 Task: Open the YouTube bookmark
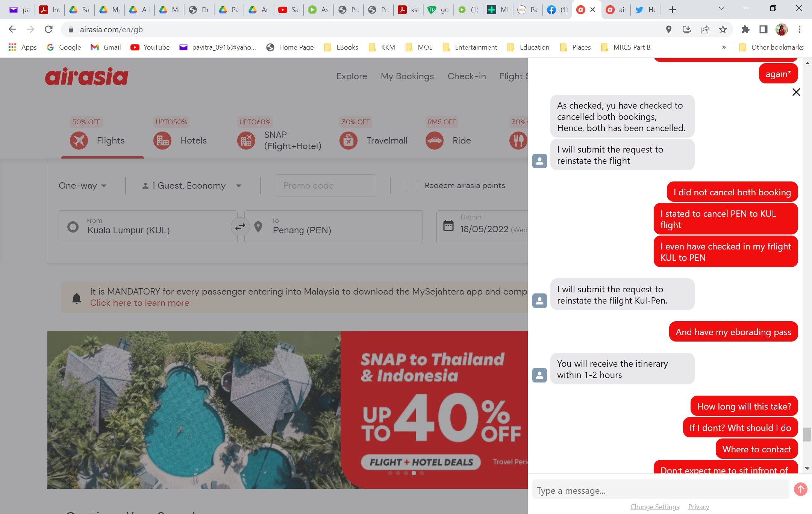click(150, 47)
